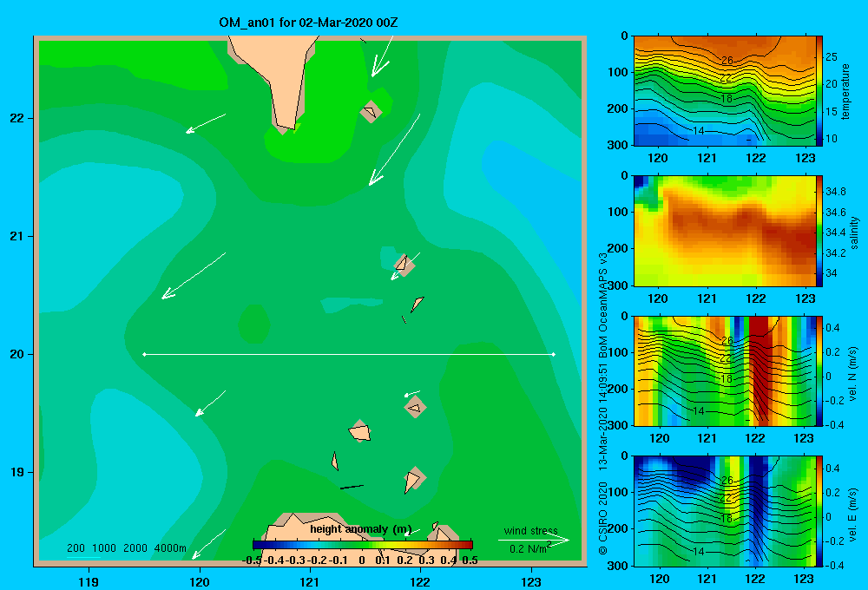Click the temperature color scale bar
The width and height of the screenshot is (868, 590).
coord(819,91)
